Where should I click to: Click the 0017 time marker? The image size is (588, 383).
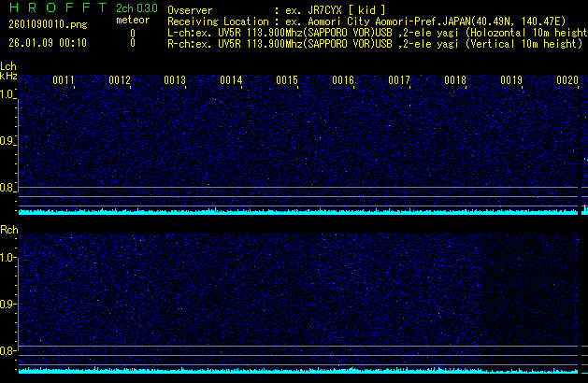[399, 81]
